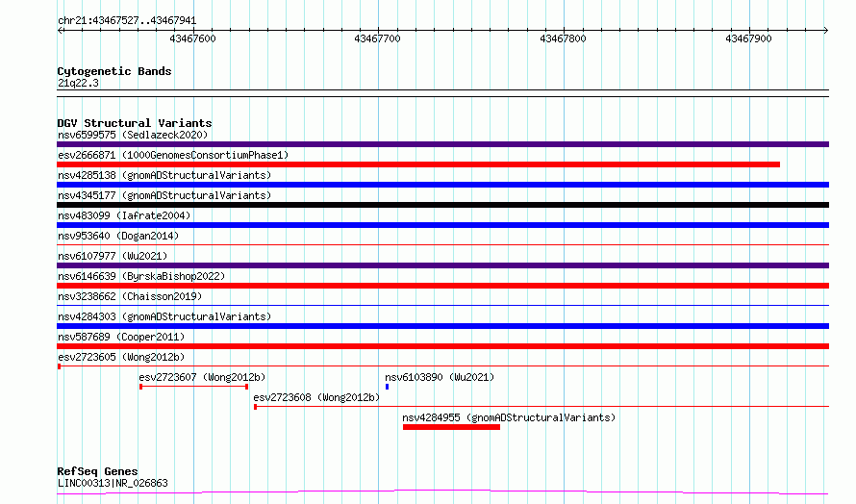This screenshot has height=504, width=856.
Task: Click the small blue nsv6103890 marker
Action: (x=387, y=387)
